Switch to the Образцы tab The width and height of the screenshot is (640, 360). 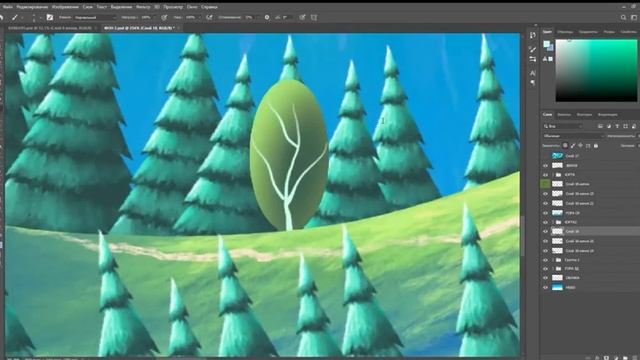(565, 32)
